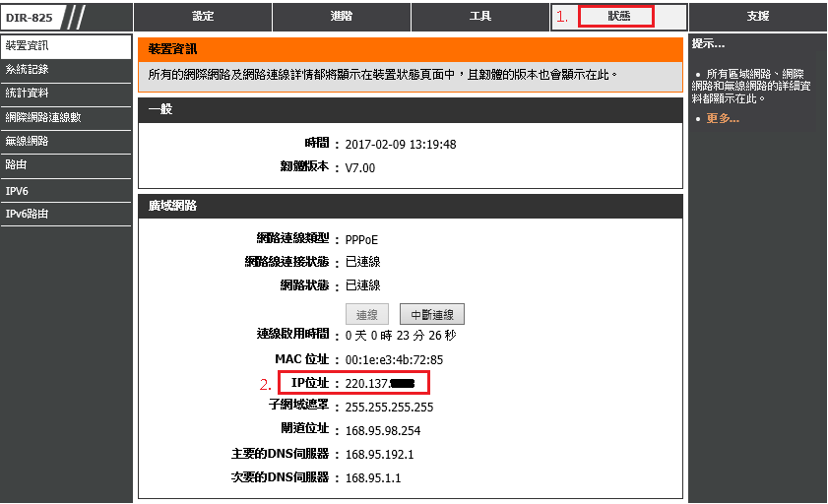Open the 設定 tab
Image resolution: width=828 pixels, height=504 pixels.
(202, 17)
